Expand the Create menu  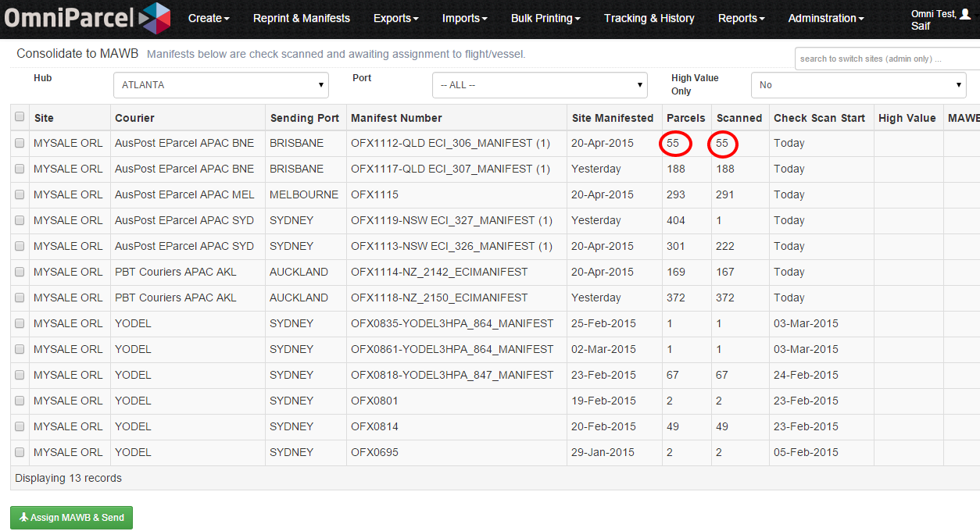point(209,18)
